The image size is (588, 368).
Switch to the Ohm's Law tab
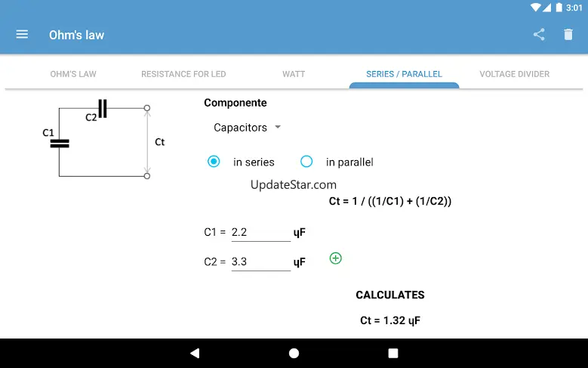[73, 74]
